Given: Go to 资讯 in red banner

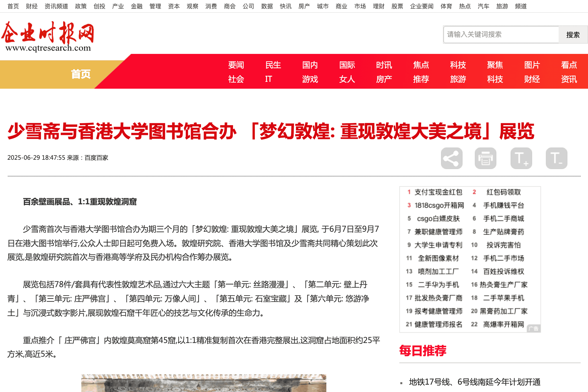Looking at the screenshot, I should coord(569,79).
